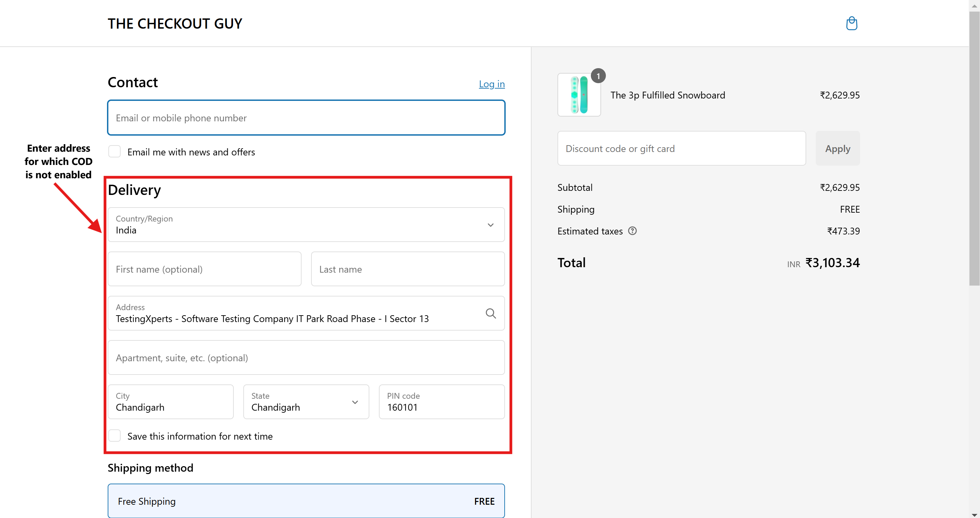This screenshot has width=980, height=518.
Task: Click the address search magnifier icon
Action: click(490, 313)
